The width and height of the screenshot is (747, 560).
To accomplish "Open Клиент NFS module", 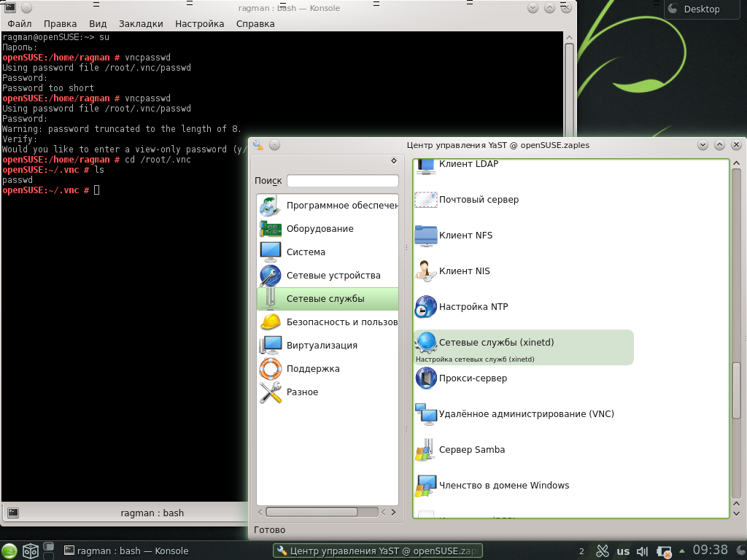I will tap(465, 236).
